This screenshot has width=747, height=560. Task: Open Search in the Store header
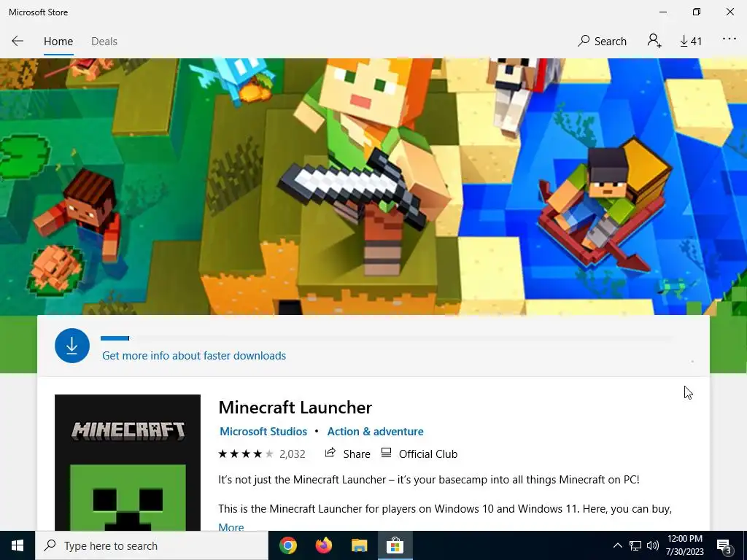pos(602,42)
